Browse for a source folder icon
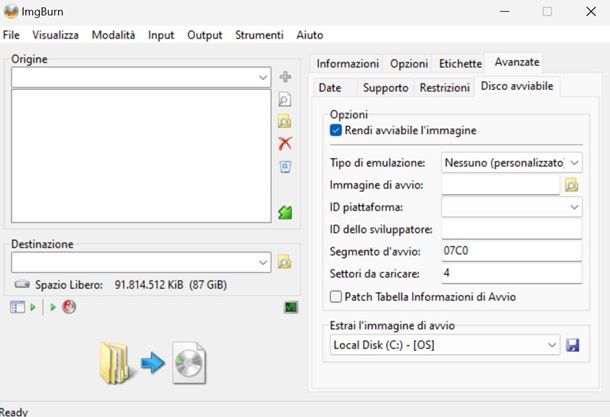The width and height of the screenshot is (610, 417). click(x=285, y=122)
